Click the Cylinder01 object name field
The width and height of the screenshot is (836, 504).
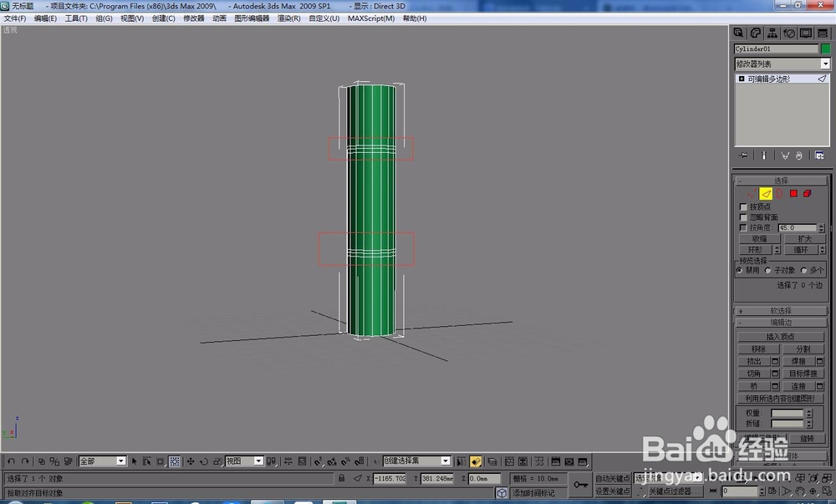[777, 49]
